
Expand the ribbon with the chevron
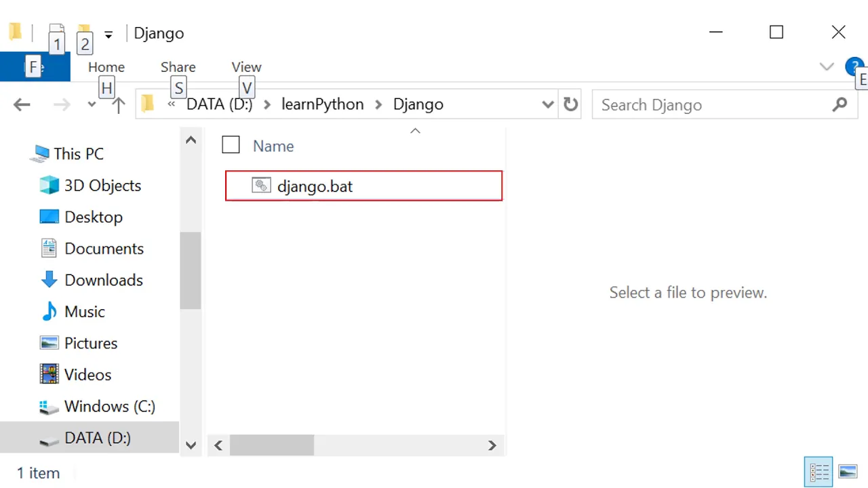click(827, 66)
